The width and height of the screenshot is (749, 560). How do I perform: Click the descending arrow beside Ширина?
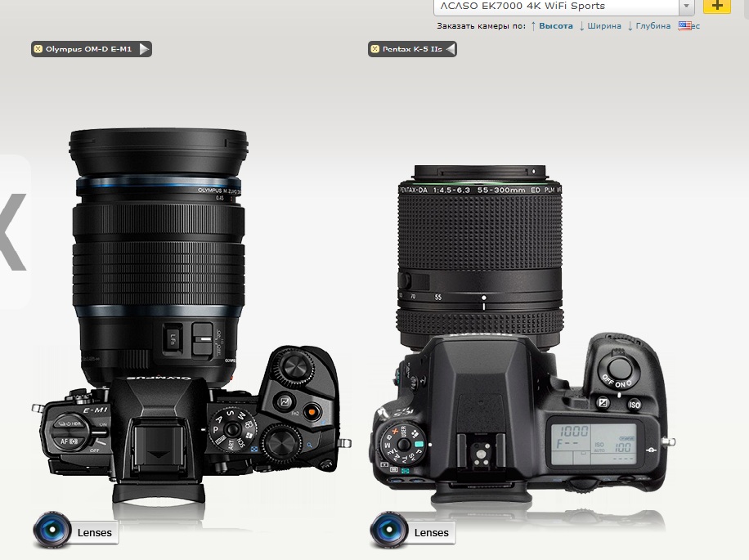point(582,26)
